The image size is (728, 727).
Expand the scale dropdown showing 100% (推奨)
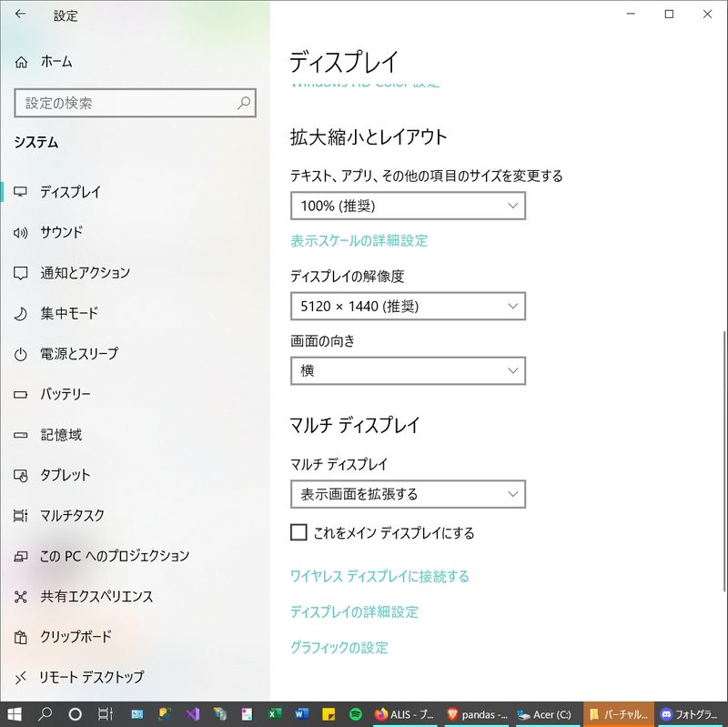click(x=408, y=206)
